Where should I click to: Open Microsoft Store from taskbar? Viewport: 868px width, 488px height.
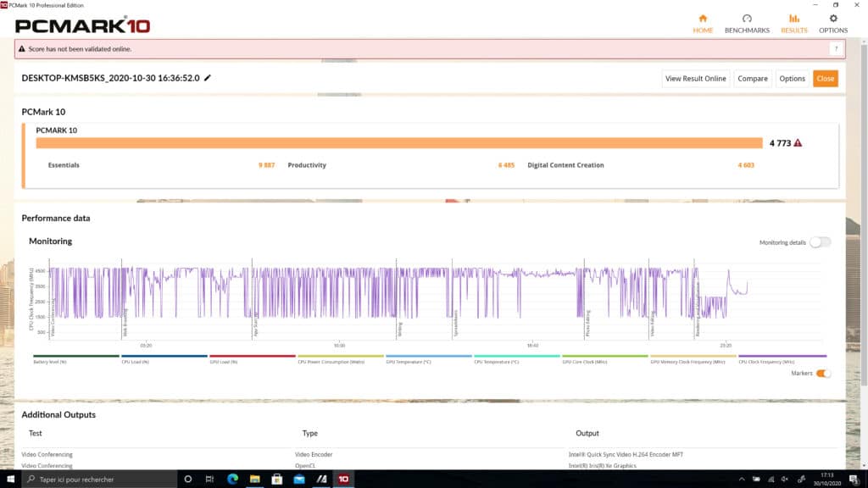pyautogui.click(x=277, y=480)
